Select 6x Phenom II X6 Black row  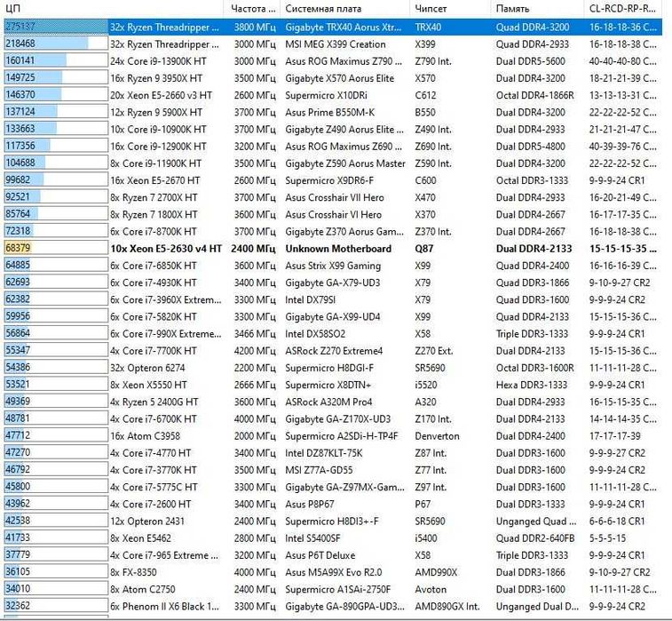(x=333, y=606)
